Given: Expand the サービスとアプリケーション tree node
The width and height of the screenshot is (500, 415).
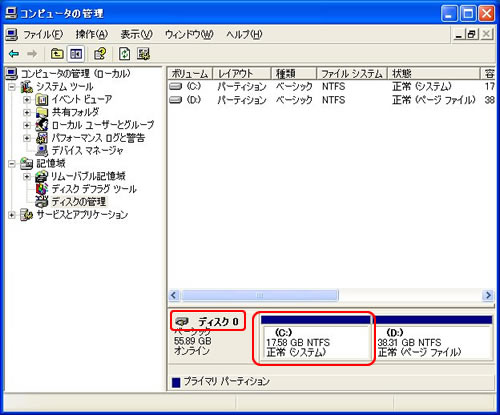Looking at the screenshot, I should pyautogui.click(x=12, y=215).
